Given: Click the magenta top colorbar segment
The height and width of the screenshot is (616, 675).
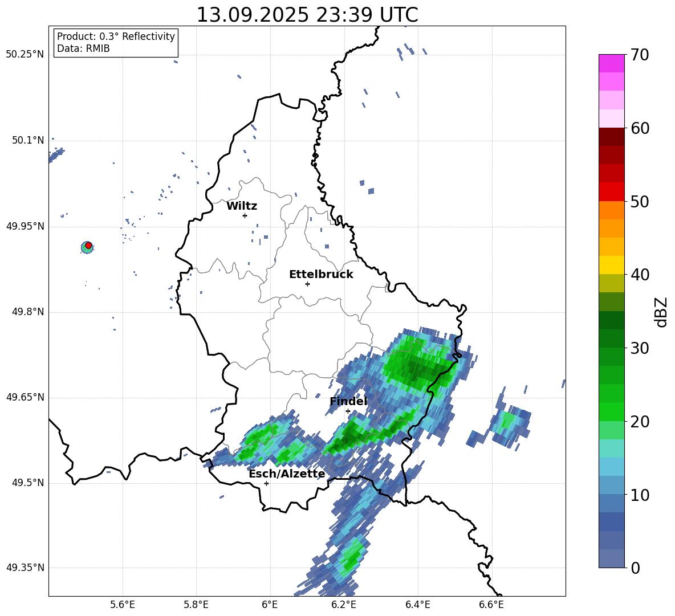Looking at the screenshot, I should click(x=611, y=63).
